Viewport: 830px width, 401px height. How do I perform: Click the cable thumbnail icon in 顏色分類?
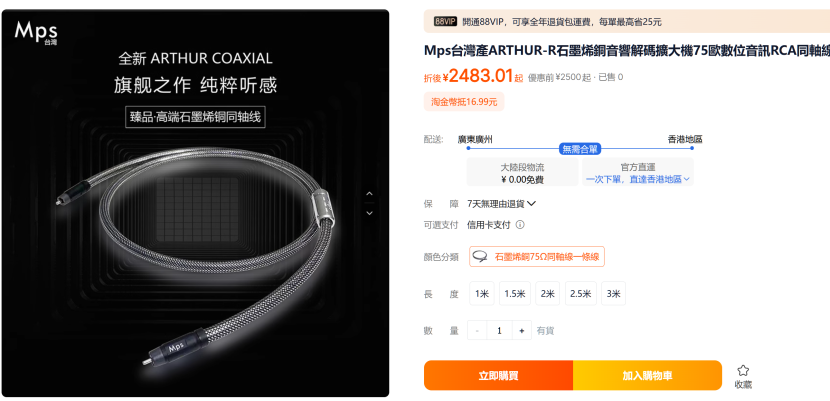[x=481, y=257]
